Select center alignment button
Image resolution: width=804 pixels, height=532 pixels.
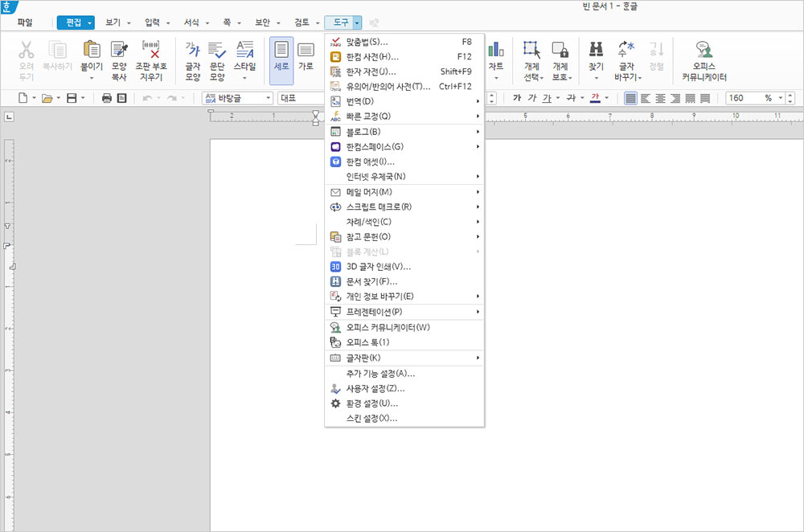(660, 98)
